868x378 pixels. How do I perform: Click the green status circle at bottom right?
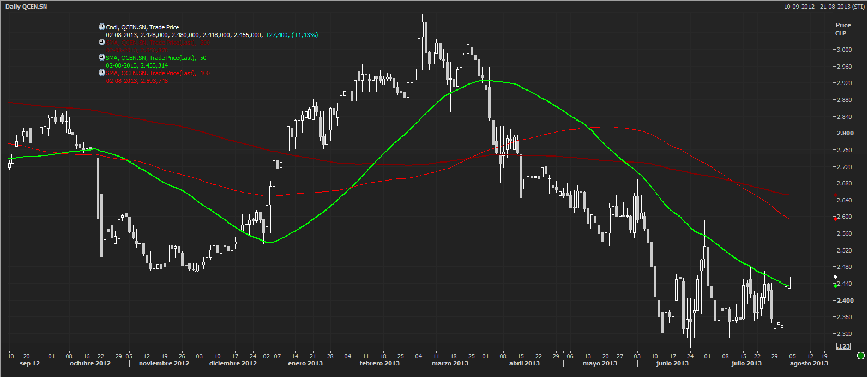pos(860,356)
